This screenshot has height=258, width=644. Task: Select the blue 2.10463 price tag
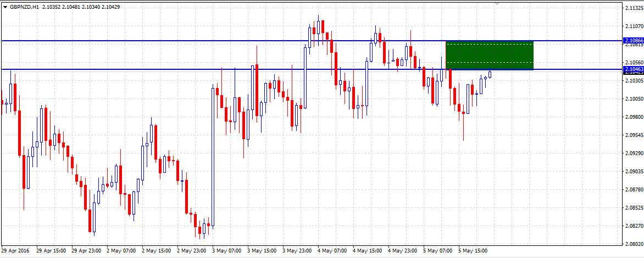point(634,69)
